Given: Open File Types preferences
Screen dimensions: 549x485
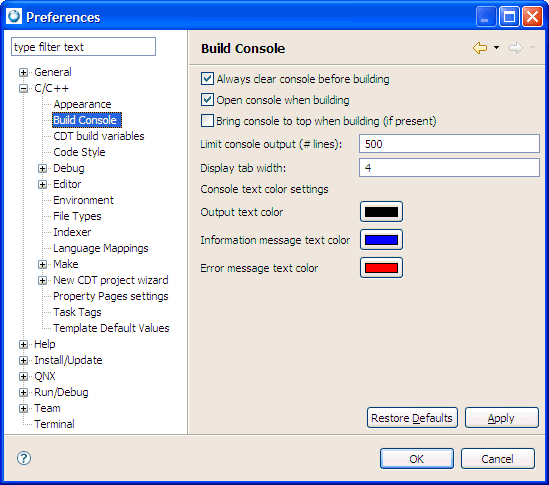Looking at the screenshot, I should [x=77, y=216].
